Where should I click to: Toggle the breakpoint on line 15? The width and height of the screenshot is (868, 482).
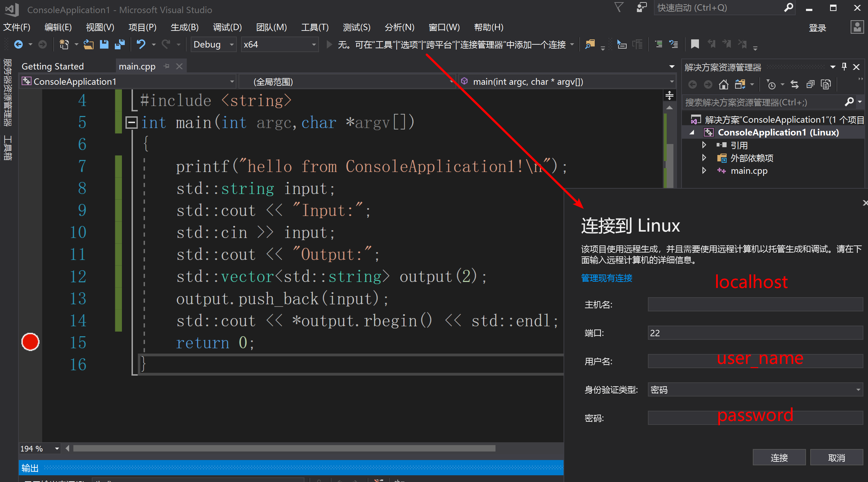coord(30,342)
